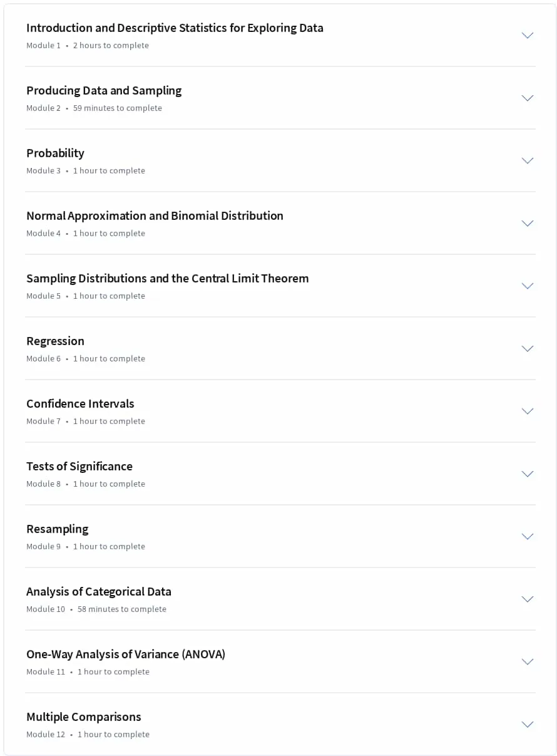Image resolution: width=557 pixels, height=756 pixels.
Task: Expand the Central Limit Theorem module chevron
Action: click(528, 286)
